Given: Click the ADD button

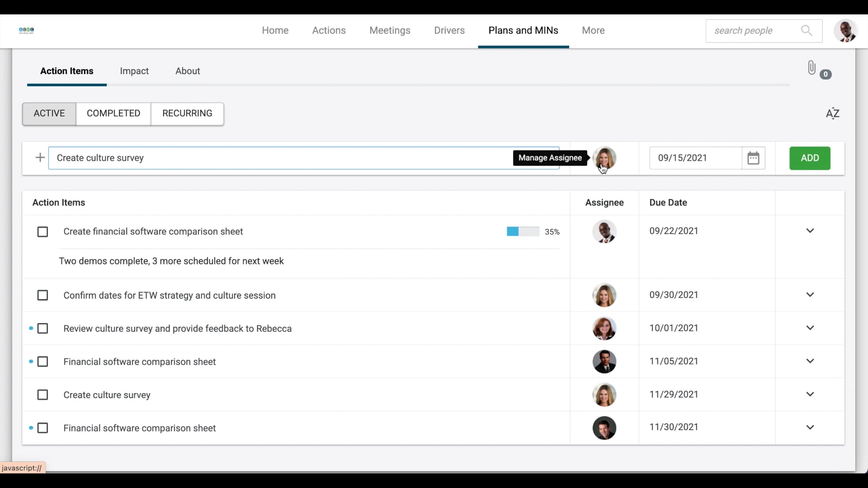Looking at the screenshot, I should click(x=810, y=158).
